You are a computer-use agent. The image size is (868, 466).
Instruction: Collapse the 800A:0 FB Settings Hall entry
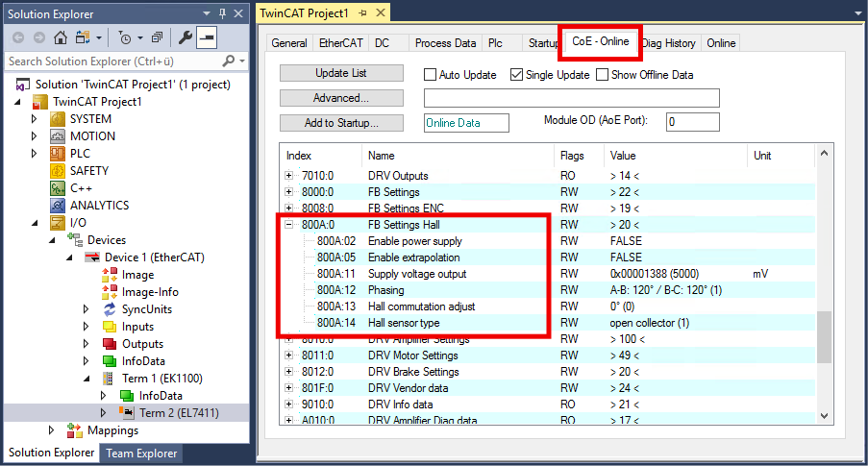click(x=289, y=225)
